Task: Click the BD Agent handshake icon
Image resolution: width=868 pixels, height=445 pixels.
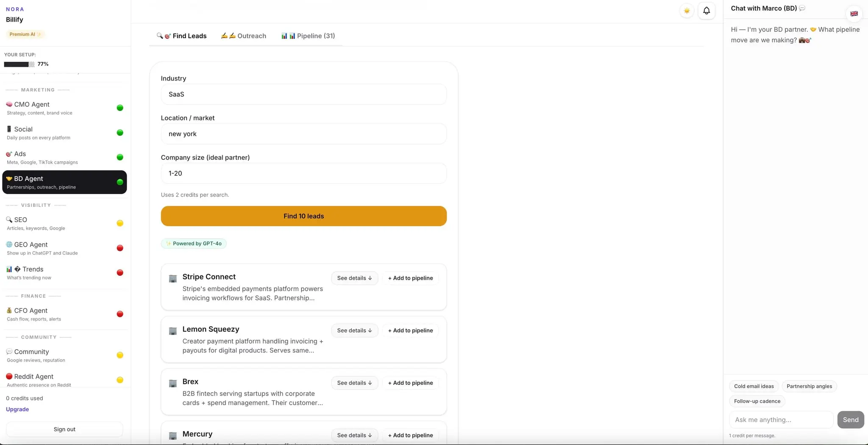Action: 9,178
